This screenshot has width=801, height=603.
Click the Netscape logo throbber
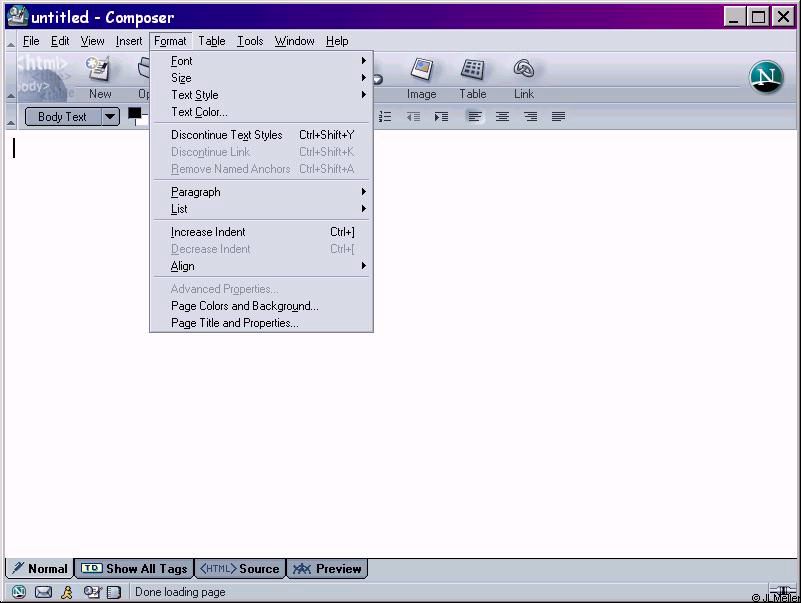click(x=766, y=77)
